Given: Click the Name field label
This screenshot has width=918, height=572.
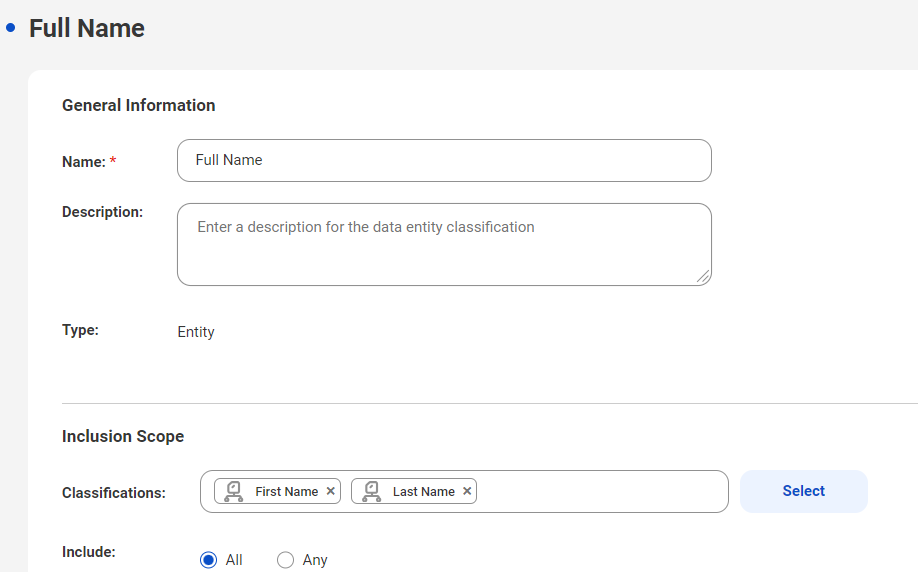Looking at the screenshot, I should coord(84,162).
